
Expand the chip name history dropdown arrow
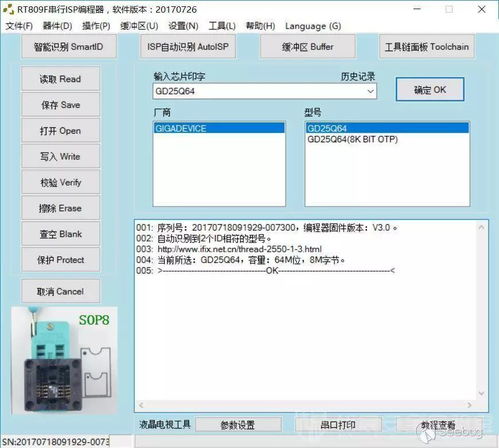[370, 91]
